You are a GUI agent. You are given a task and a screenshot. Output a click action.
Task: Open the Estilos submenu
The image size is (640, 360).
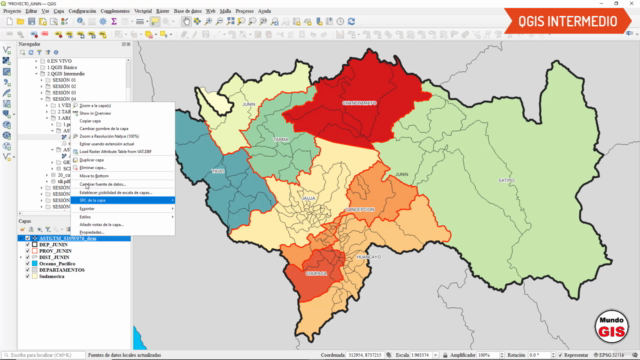click(x=123, y=217)
